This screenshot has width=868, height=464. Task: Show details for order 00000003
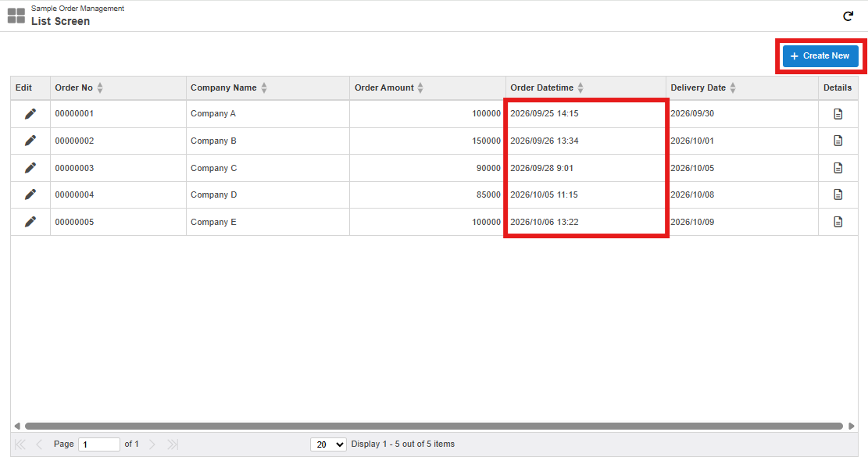[x=838, y=168]
